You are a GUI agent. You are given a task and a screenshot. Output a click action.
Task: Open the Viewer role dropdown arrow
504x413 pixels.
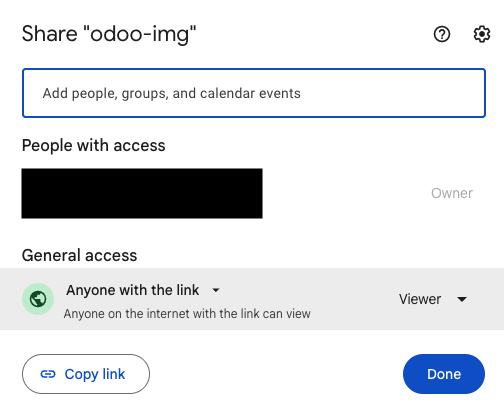click(462, 299)
